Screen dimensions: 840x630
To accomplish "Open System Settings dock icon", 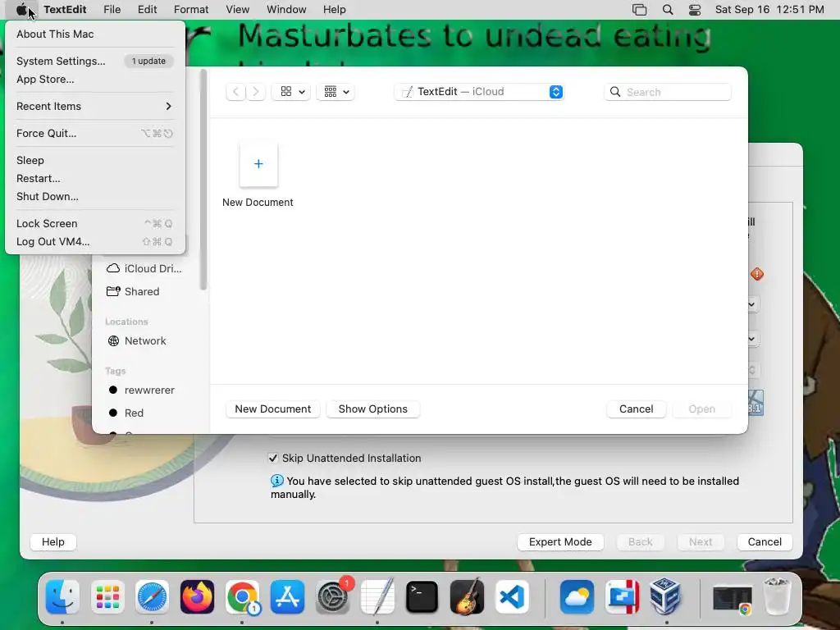I will point(332,596).
